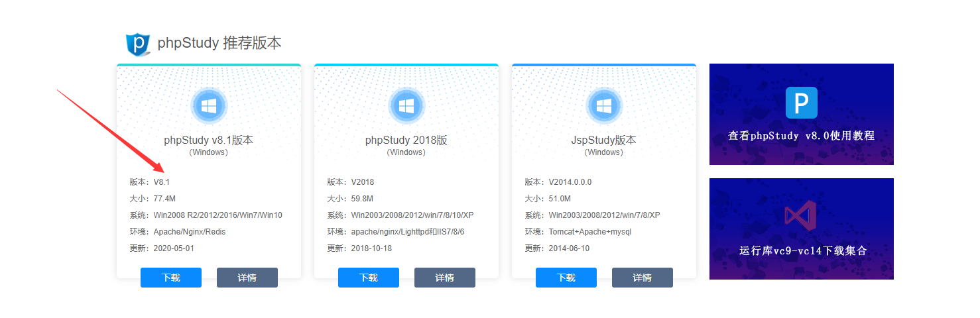Select the version text V2014.0.0.0
Viewport: 980px width, 318px height.
[570, 182]
